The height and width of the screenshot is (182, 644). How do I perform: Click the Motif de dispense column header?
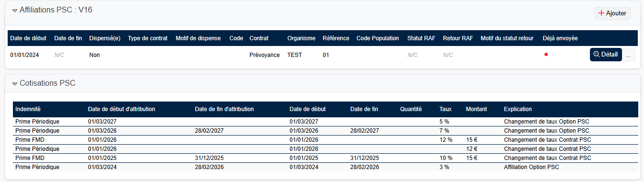pyautogui.click(x=198, y=38)
